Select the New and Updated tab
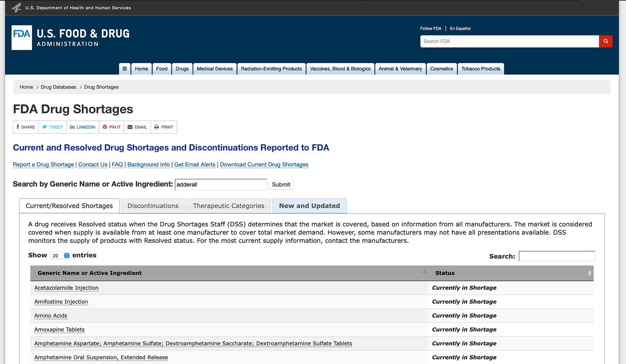Image resolution: width=626 pixels, height=364 pixels. pyautogui.click(x=309, y=206)
